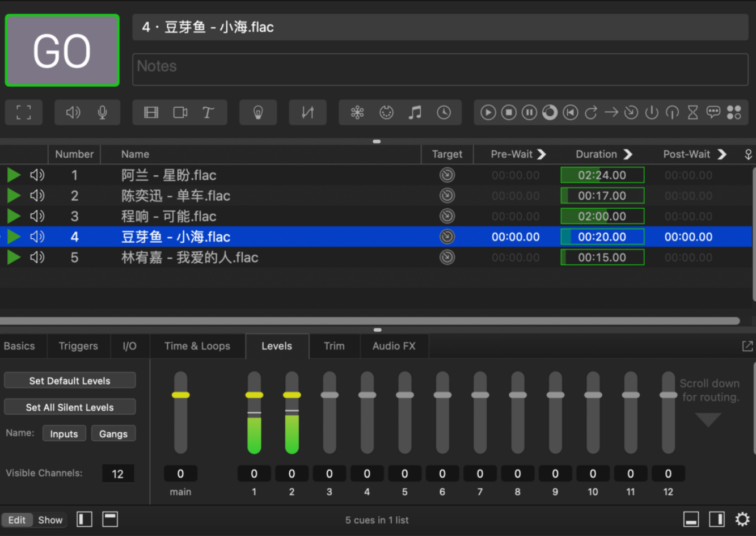756x536 pixels.
Task: Add a Timecode cue with the clock icon
Action: point(444,112)
